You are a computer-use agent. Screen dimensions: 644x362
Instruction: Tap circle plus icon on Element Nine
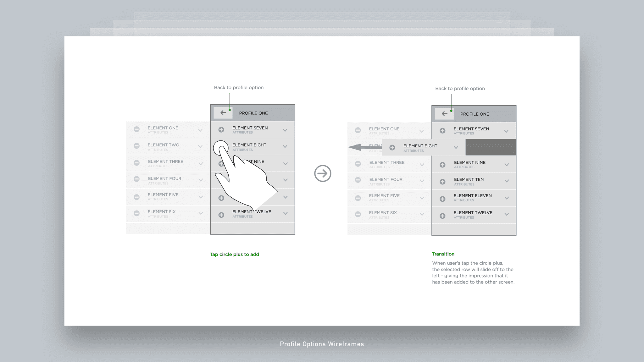point(222,163)
